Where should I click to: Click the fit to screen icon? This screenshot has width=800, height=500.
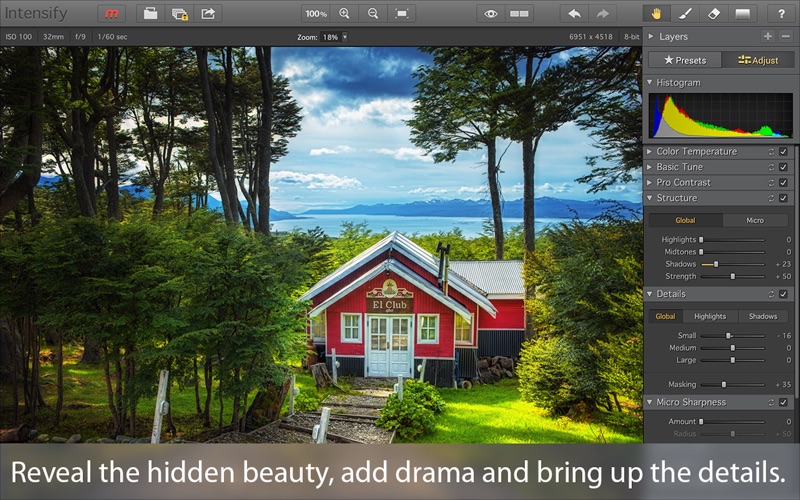pyautogui.click(x=401, y=14)
